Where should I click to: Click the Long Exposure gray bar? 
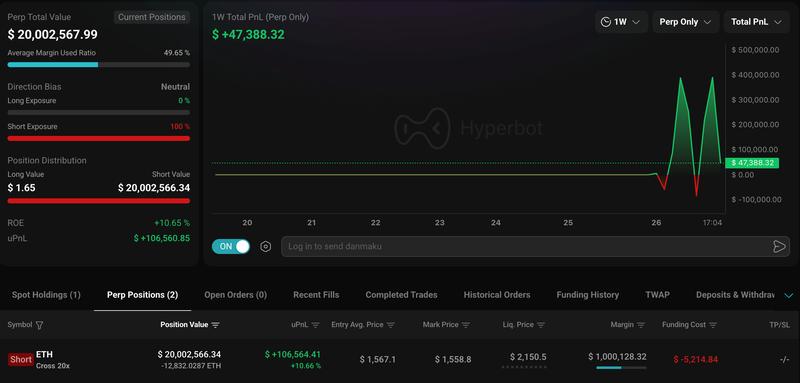pyautogui.click(x=98, y=112)
